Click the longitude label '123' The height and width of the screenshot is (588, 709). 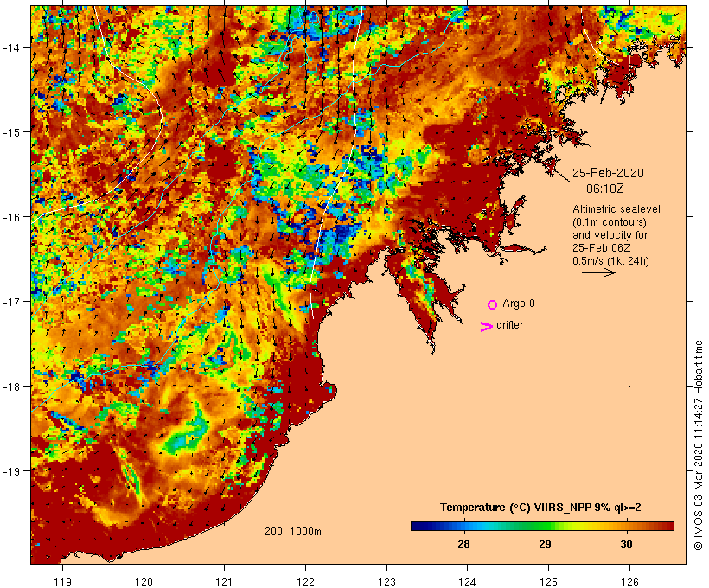click(x=386, y=582)
